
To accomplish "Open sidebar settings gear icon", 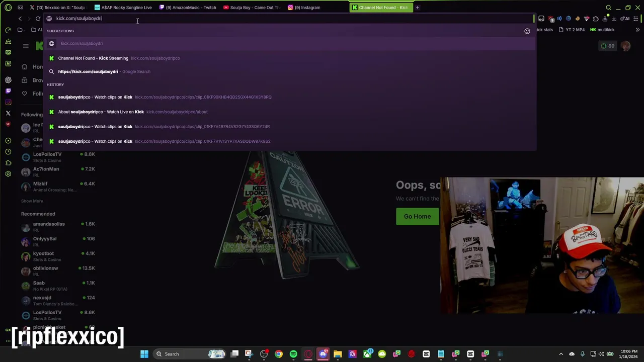I will pos(8,174).
